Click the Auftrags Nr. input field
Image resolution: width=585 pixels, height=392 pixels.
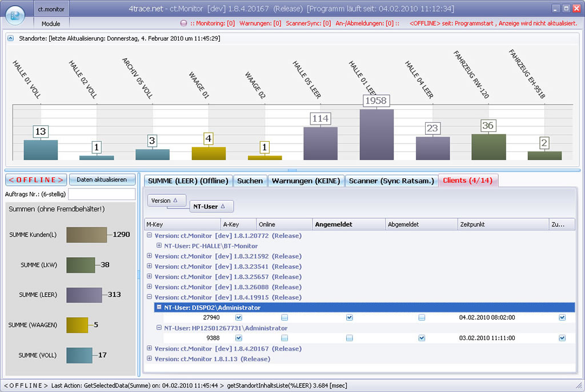pyautogui.click(x=101, y=194)
